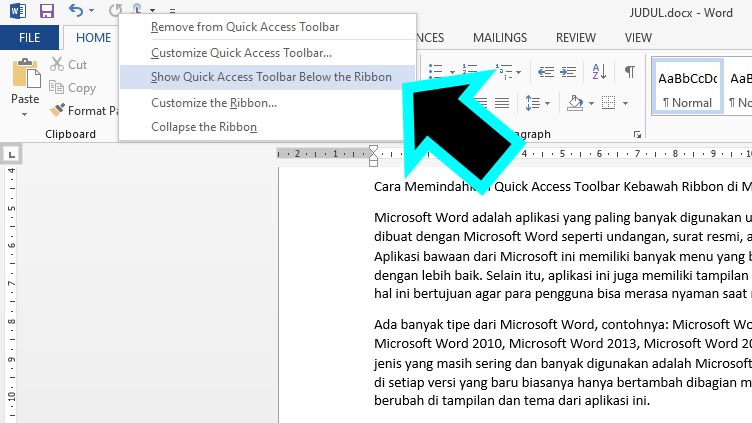Open the Line Spacing dropdown arrow
The height and width of the screenshot is (423, 752).
pos(547,103)
